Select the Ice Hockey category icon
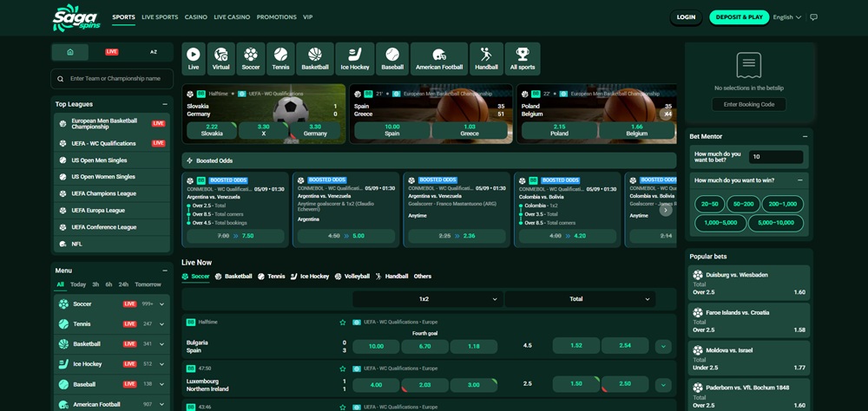Image resolution: width=868 pixels, height=411 pixels. [x=355, y=59]
